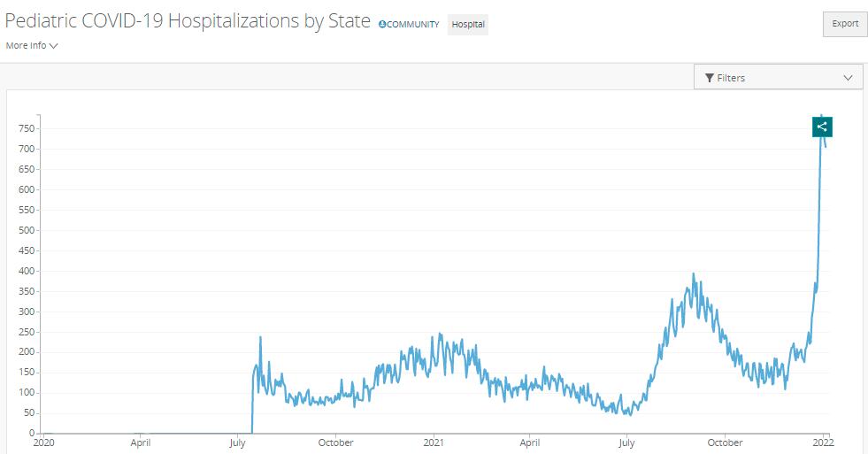Click the 400 y-axis label
This screenshot has width=868, height=454.
[x=27, y=271]
